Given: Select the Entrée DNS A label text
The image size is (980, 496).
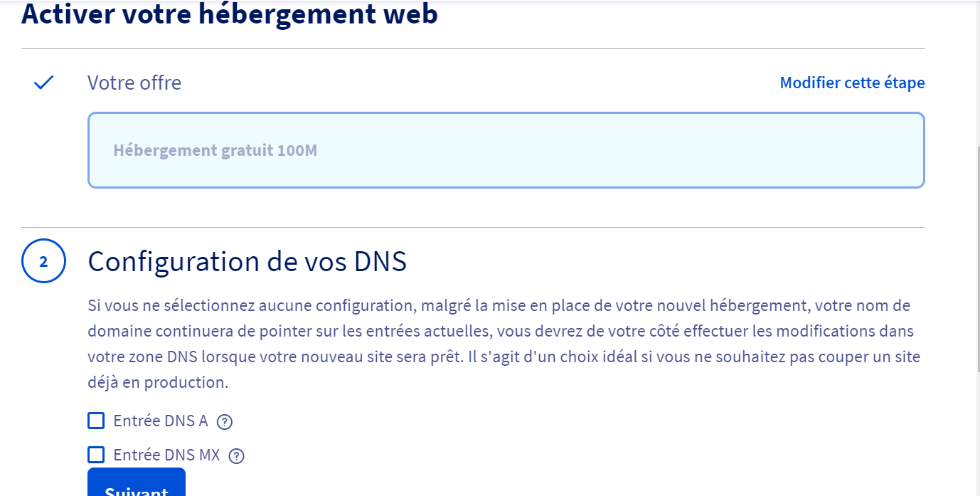Looking at the screenshot, I should point(161,421).
